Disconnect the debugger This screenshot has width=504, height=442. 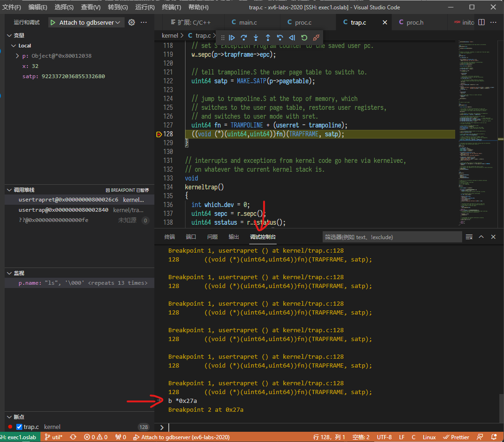pos(316,38)
